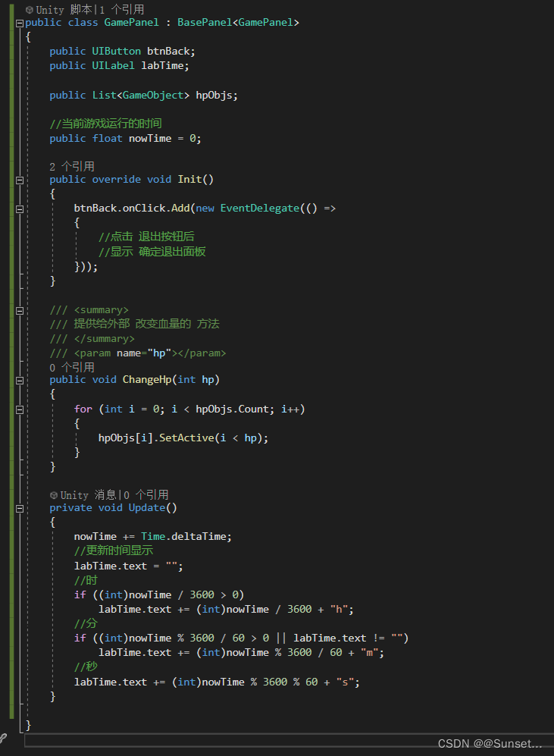The image size is (554, 756).
Task: Click the '提供给外部 改变血量的 方法' comment
Action: [146, 324]
